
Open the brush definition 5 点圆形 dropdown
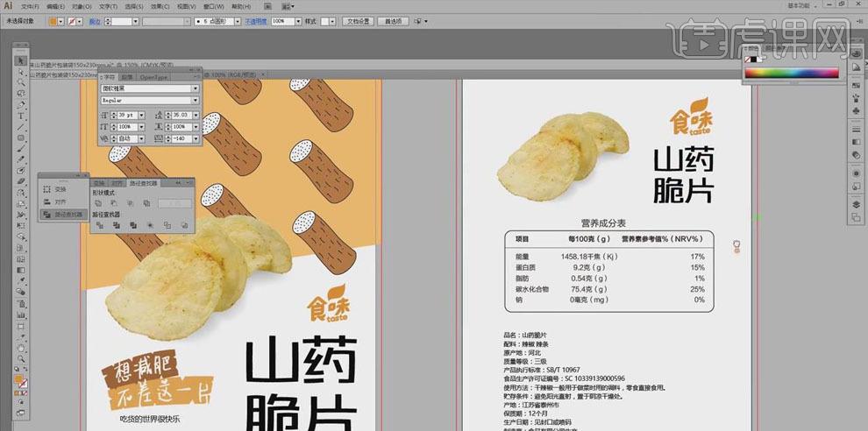coord(238,21)
